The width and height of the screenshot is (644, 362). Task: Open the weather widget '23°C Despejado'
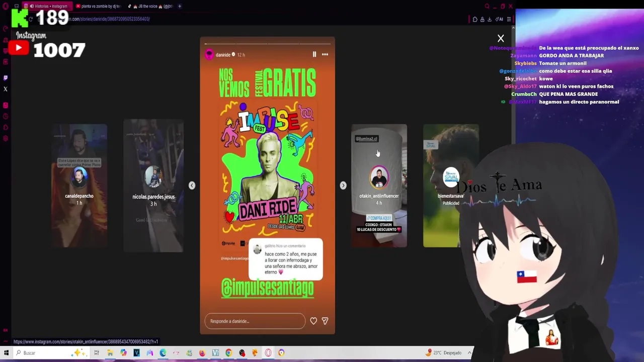443,352
